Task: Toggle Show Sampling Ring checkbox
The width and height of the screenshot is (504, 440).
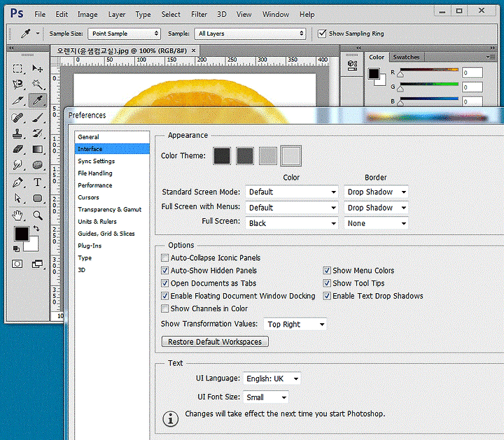Action: click(x=322, y=34)
